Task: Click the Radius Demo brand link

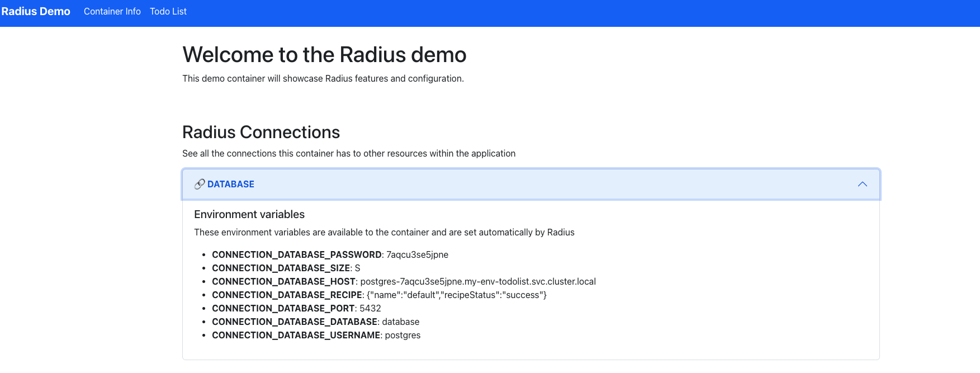Action: tap(36, 11)
